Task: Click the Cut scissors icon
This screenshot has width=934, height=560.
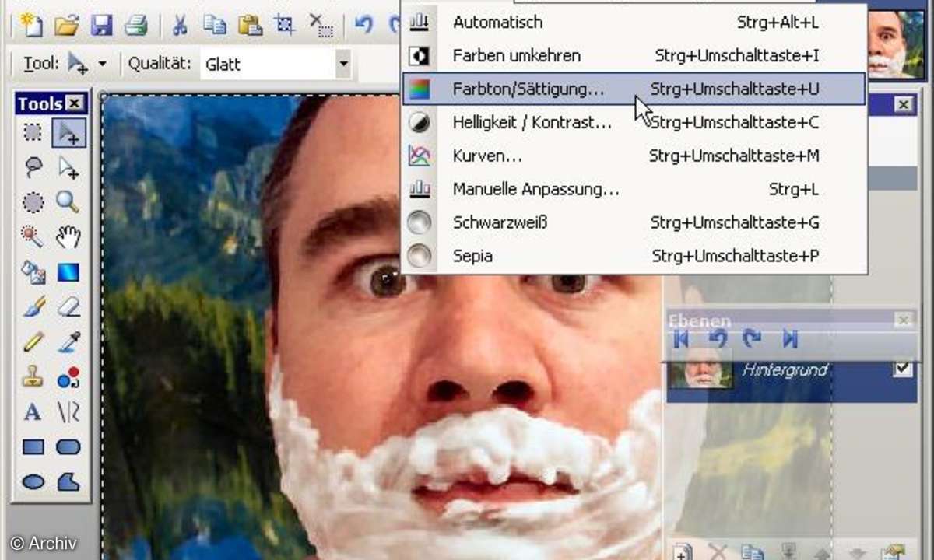Action: (180, 26)
